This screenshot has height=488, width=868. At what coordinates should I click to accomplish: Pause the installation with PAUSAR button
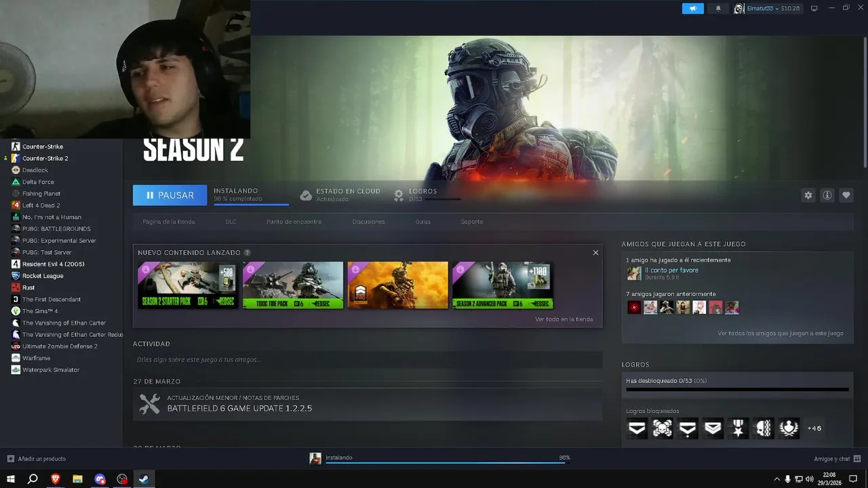[x=170, y=195]
